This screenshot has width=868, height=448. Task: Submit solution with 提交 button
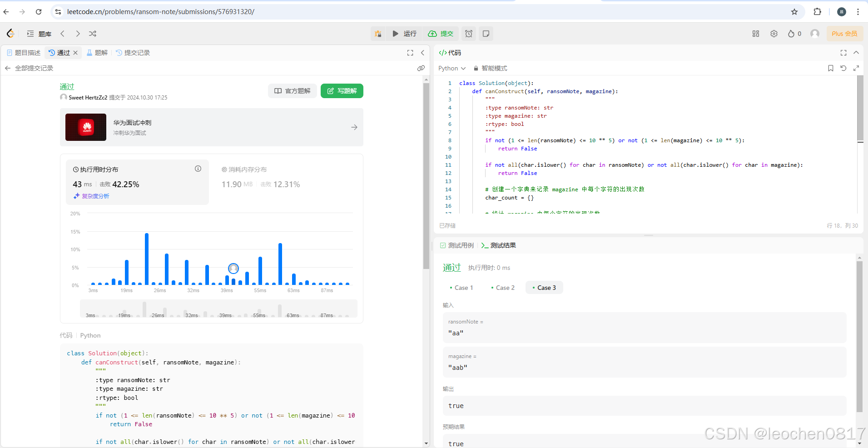pos(441,34)
